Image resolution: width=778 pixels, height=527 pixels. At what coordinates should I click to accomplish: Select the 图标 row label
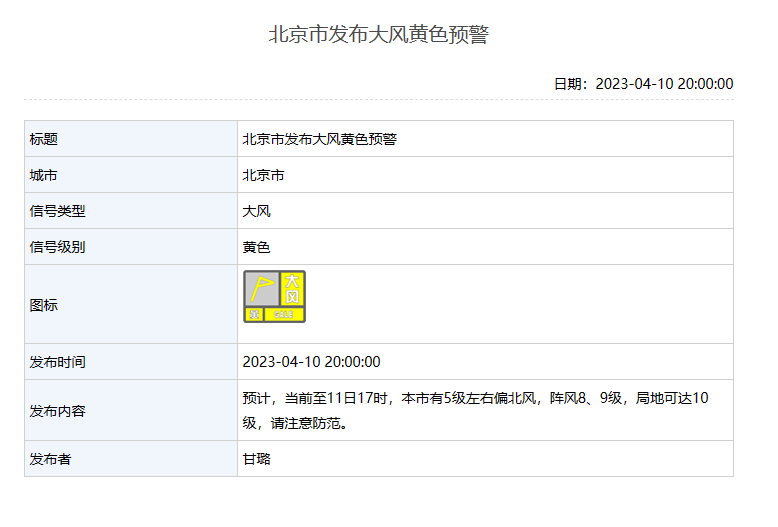point(44,305)
